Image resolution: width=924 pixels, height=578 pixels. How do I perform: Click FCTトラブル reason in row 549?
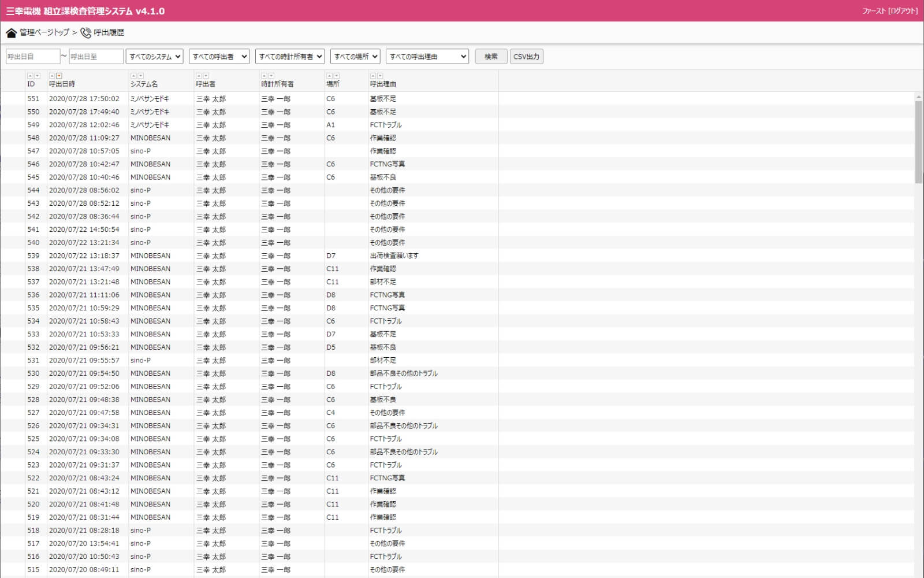386,125
